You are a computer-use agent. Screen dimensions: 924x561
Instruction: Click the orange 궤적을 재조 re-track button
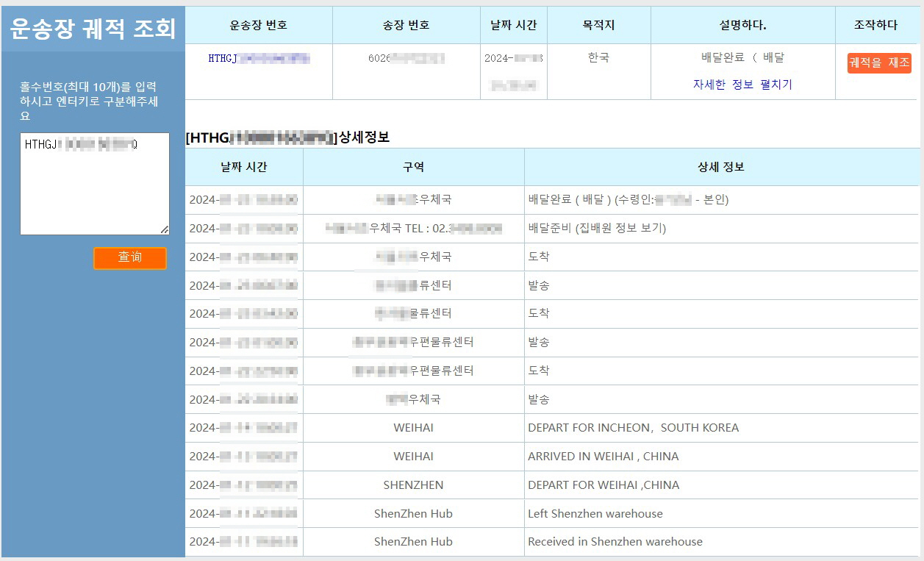click(x=879, y=63)
